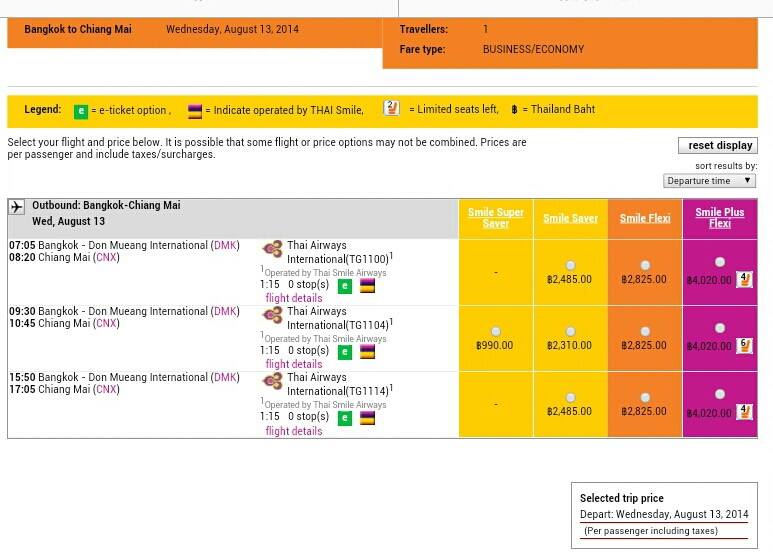Image resolution: width=773 pixels, height=552 pixels.
Task: Select ฿4,020.00 Smile Plus Flexi on 09:30 flight
Action: [x=720, y=328]
